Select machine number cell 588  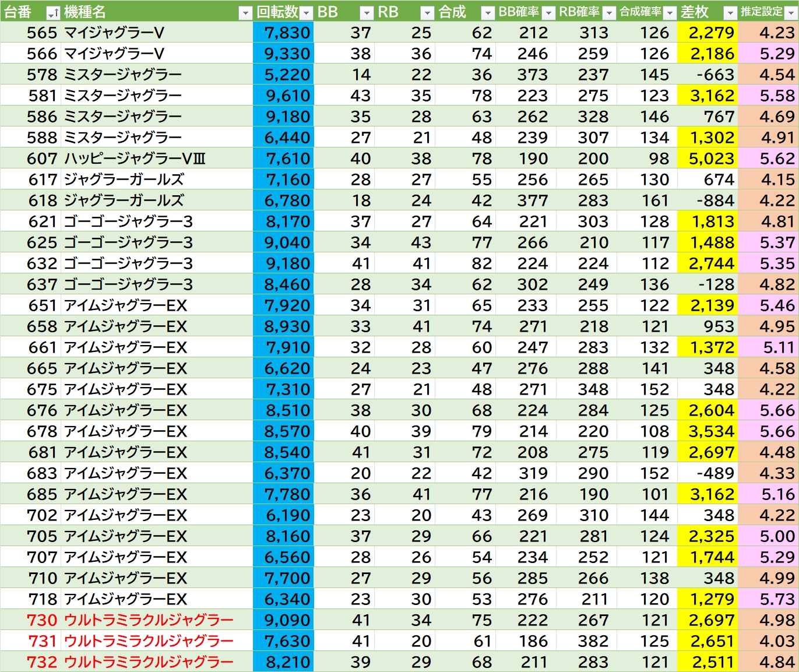tap(30, 138)
